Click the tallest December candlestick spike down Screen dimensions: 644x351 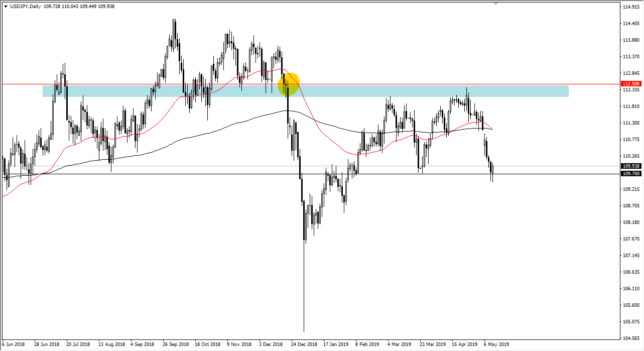[x=304, y=276]
